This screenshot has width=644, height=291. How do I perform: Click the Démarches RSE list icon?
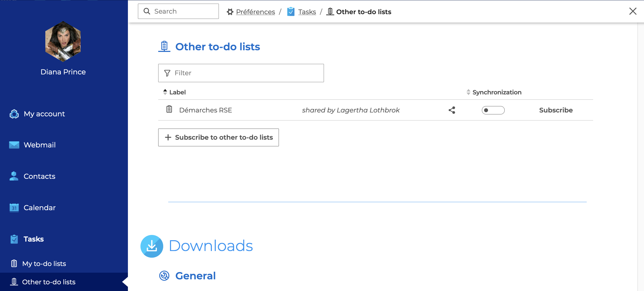coord(169,109)
